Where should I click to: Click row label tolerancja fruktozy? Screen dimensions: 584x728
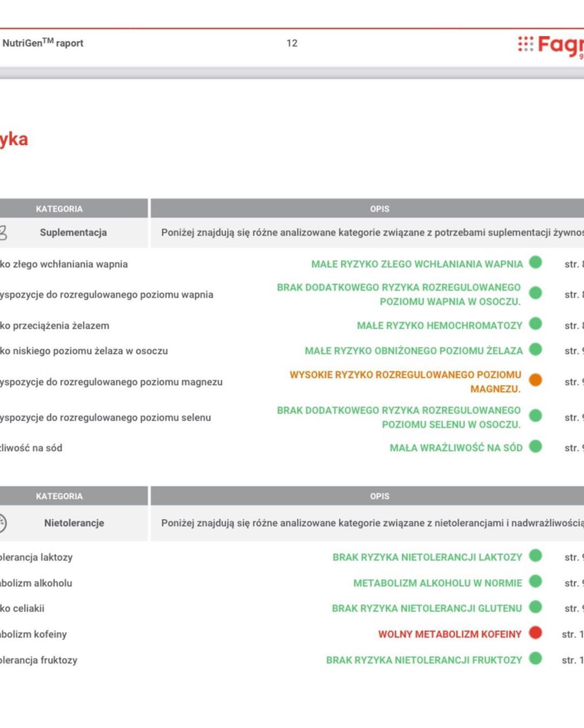tap(39, 660)
